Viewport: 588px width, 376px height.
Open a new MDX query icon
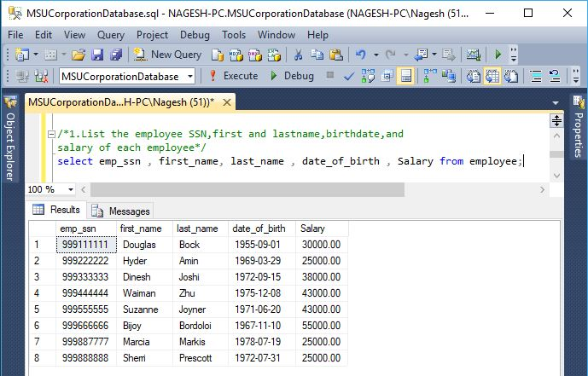[236, 55]
